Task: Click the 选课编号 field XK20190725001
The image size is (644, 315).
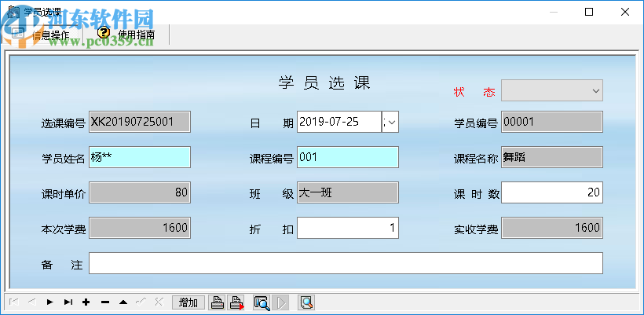Action: click(140, 122)
